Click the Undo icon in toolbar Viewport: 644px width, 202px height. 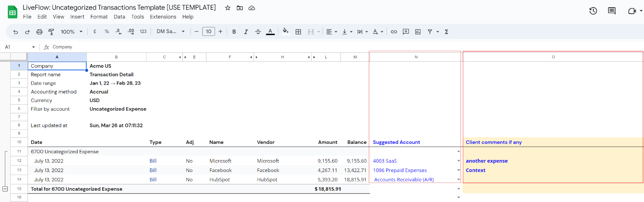15,32
